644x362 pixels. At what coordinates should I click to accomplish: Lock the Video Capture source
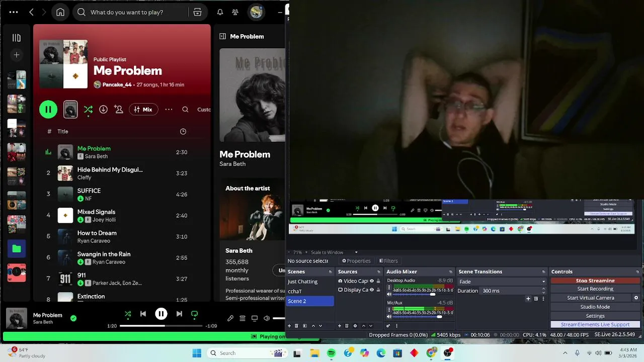[x=378, y=281]
